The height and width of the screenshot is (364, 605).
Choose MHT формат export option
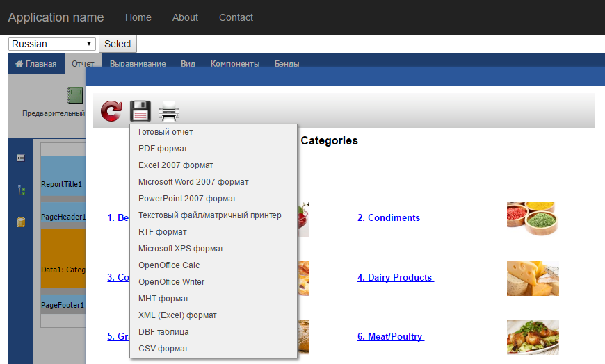(213, 299)
